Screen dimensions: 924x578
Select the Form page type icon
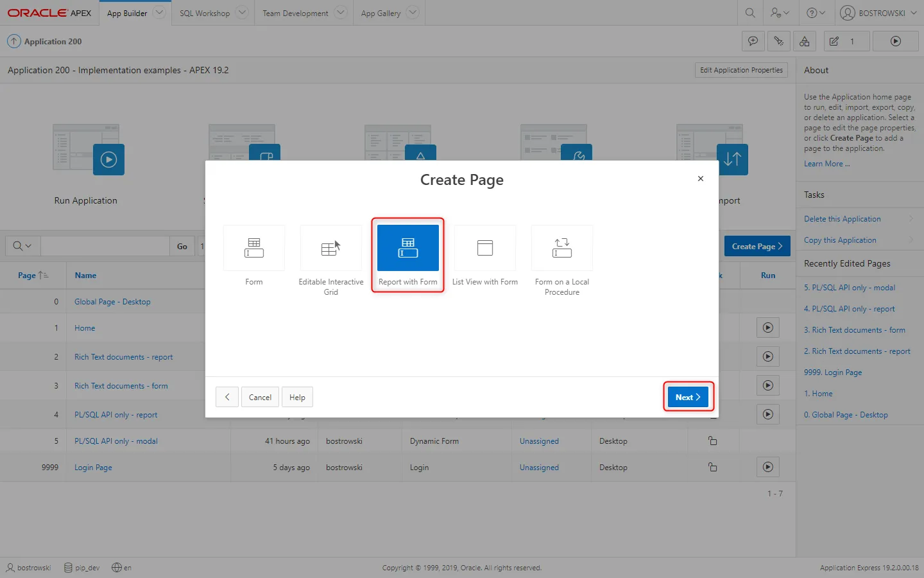tap(253, 249)
